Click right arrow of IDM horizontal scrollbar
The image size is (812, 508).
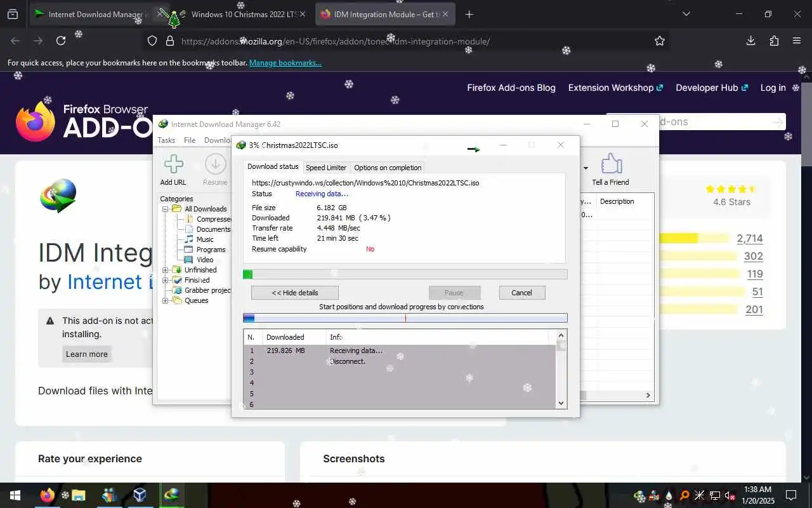[x=648, y=395]
